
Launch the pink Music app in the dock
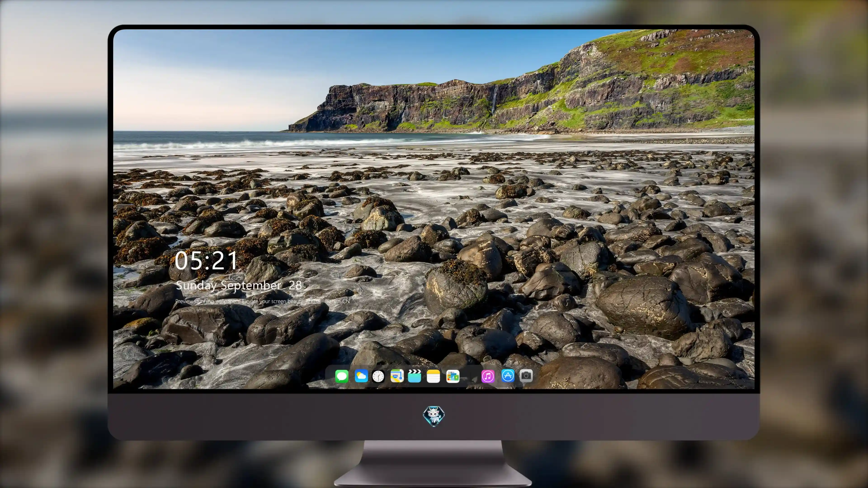click(x=488, y=376)
